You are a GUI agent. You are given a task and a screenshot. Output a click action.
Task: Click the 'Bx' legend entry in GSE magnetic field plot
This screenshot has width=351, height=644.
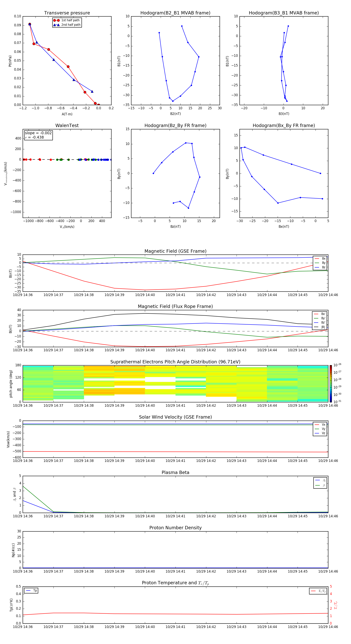[320, 259]
